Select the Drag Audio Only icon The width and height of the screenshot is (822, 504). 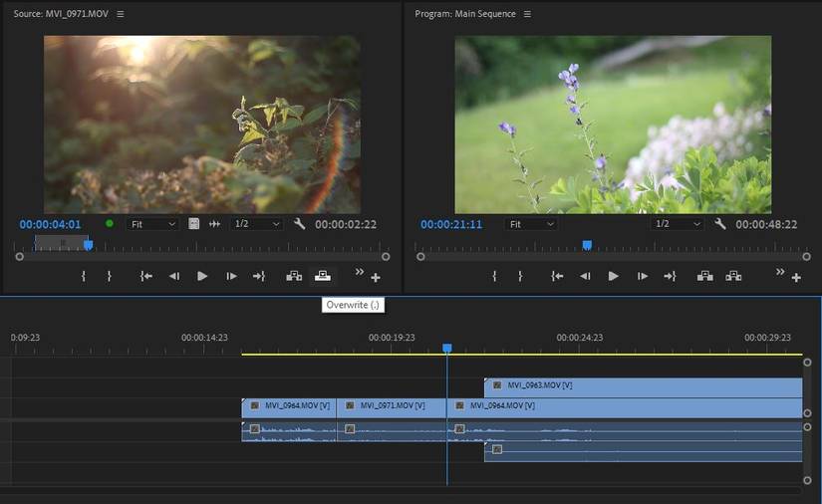tap(214, 224)
